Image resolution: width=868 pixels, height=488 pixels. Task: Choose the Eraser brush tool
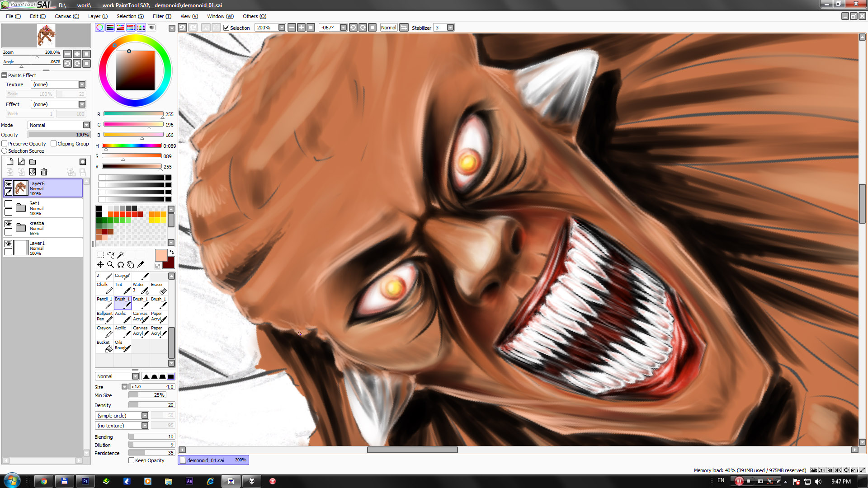[159, 288]
